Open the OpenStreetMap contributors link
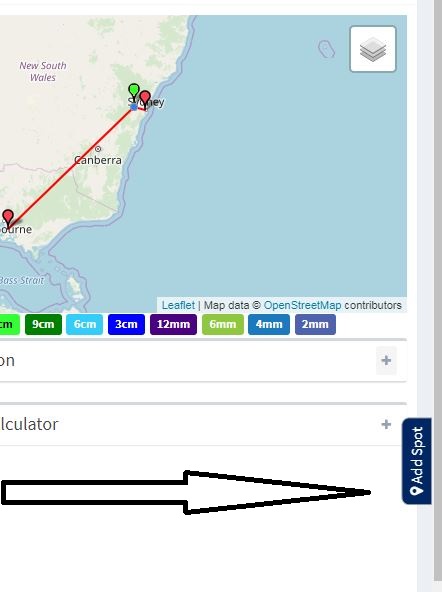This screenshot has width=442, height=592. (x=302, y=305)
